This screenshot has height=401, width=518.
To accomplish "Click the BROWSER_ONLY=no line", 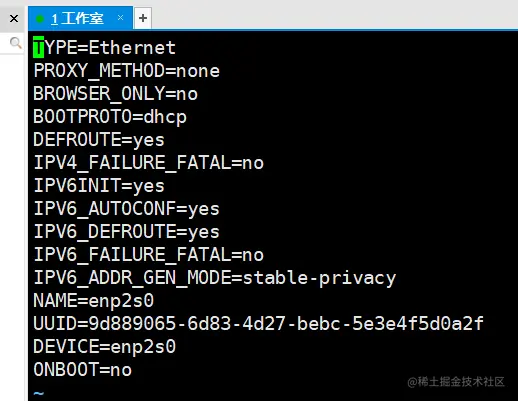I will tap(115, 94).
